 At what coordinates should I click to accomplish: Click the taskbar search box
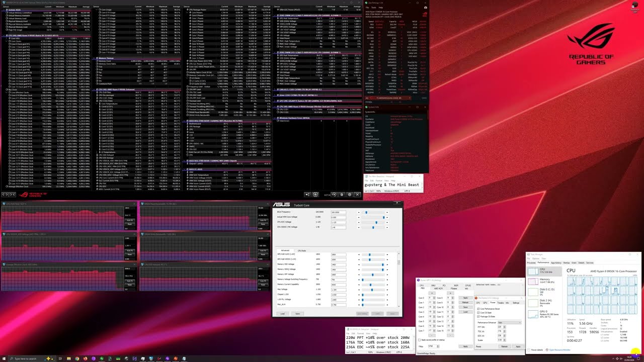pos(33,358)
